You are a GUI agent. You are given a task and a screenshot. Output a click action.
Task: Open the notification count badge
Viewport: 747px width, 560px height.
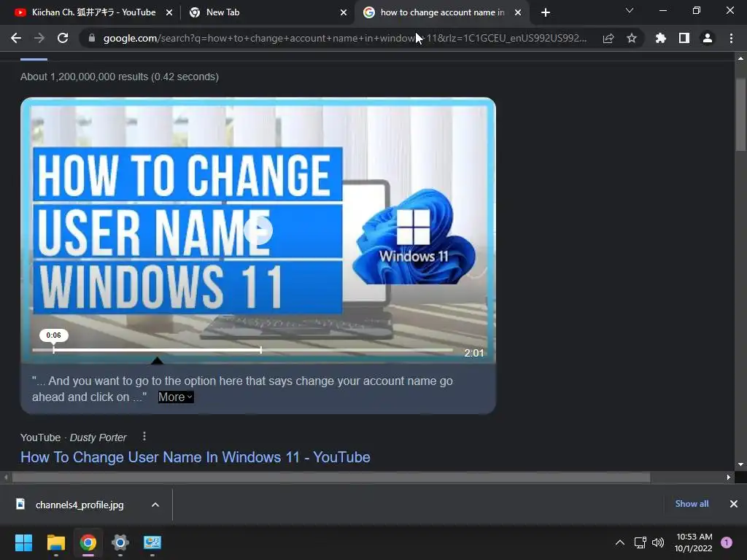click(x=727, y=542)
